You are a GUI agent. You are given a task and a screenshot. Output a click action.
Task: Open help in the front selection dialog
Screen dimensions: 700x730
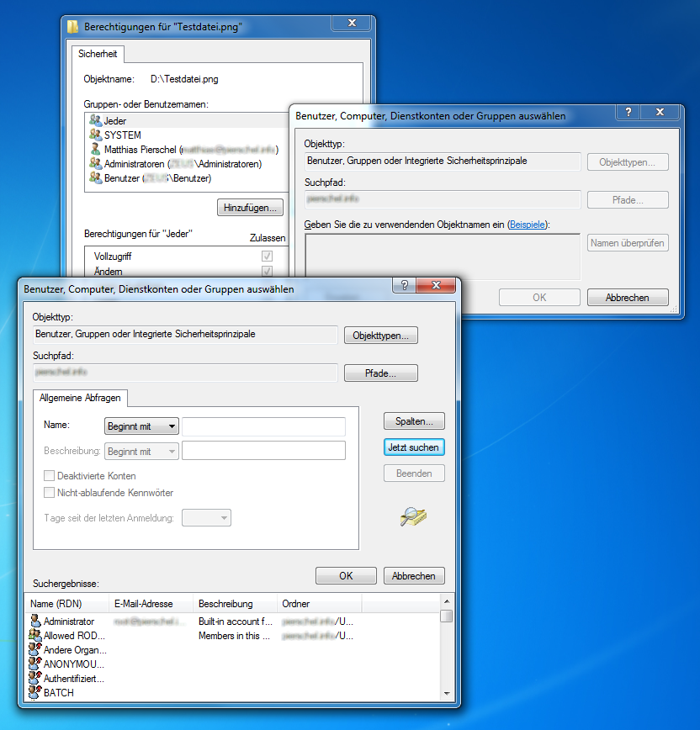404,285
